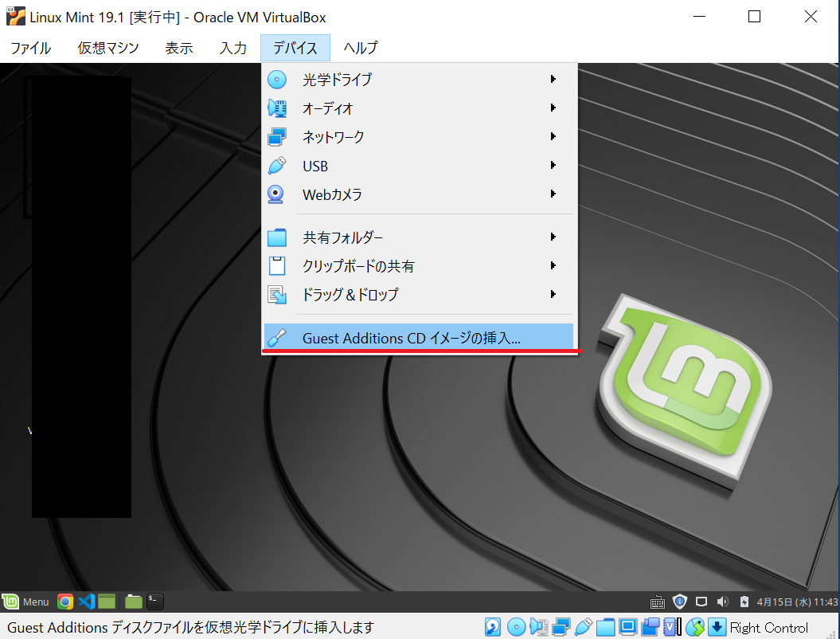Click the shared folders status bar icon
The height and width of the screenshot is (639, 840).
[x=605, y=627]
